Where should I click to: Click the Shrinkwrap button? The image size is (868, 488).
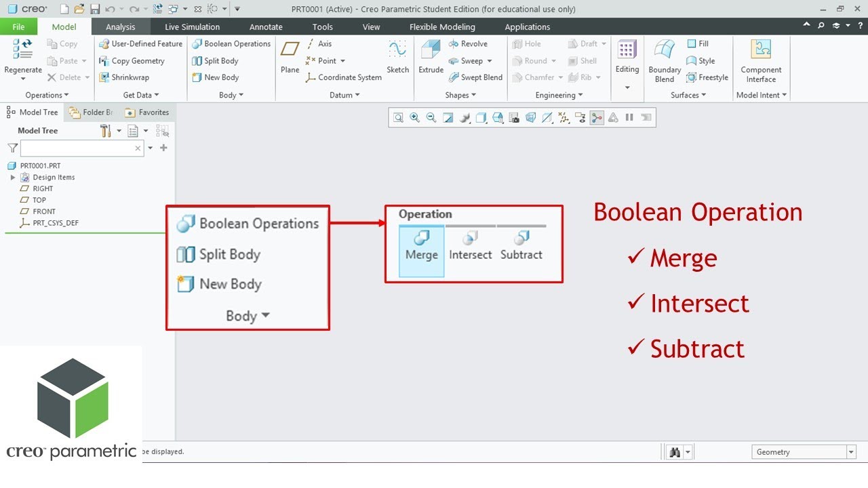[x=124, y=78]
